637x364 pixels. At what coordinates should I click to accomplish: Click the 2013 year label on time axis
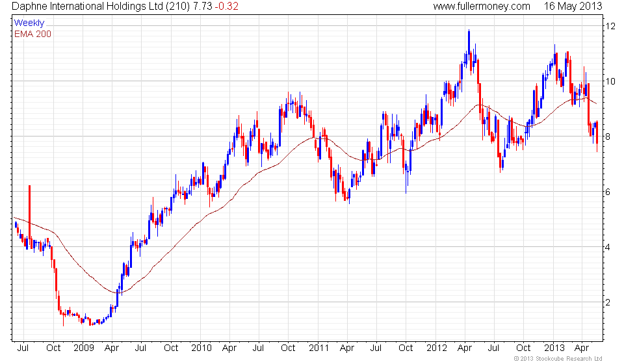pos(554,348)
